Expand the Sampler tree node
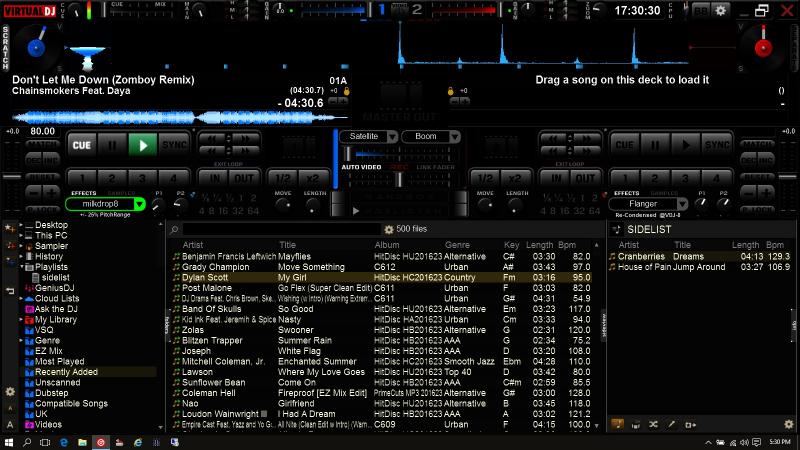 click(x=21, y=246)
